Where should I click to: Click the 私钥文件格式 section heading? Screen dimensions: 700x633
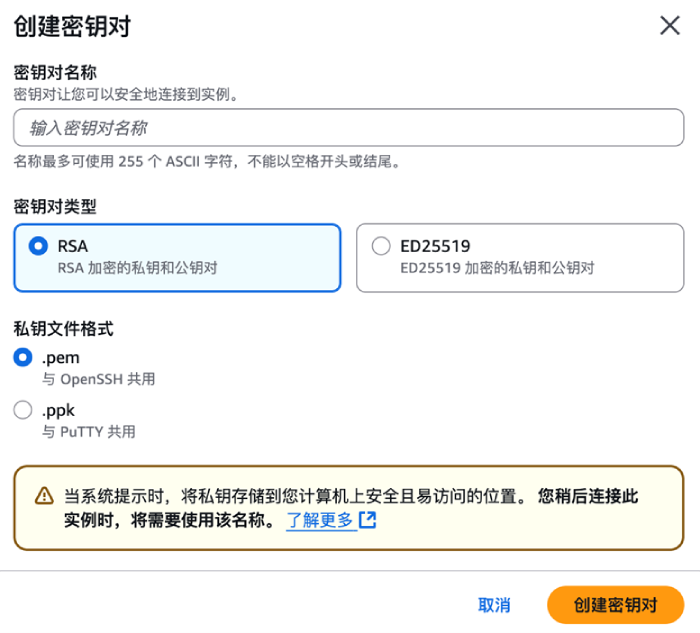62,327
